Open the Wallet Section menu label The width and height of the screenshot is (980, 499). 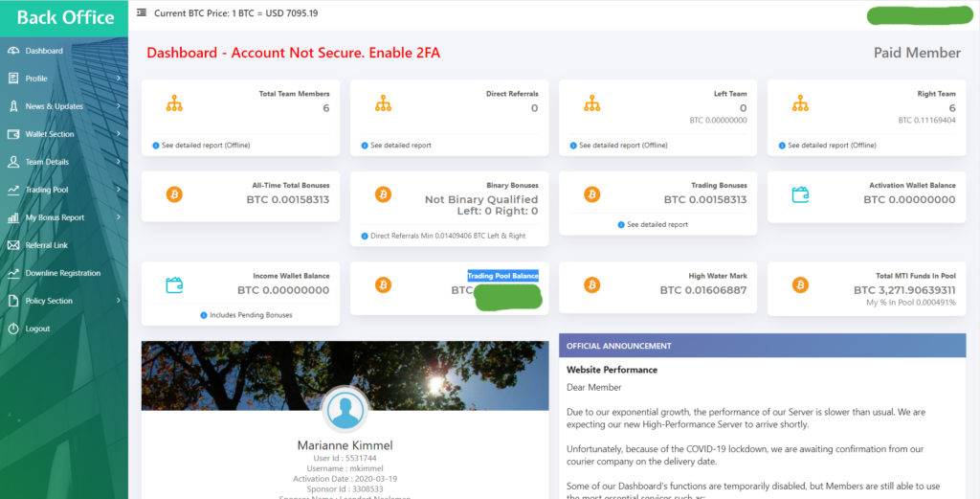[x=50, y=134]
